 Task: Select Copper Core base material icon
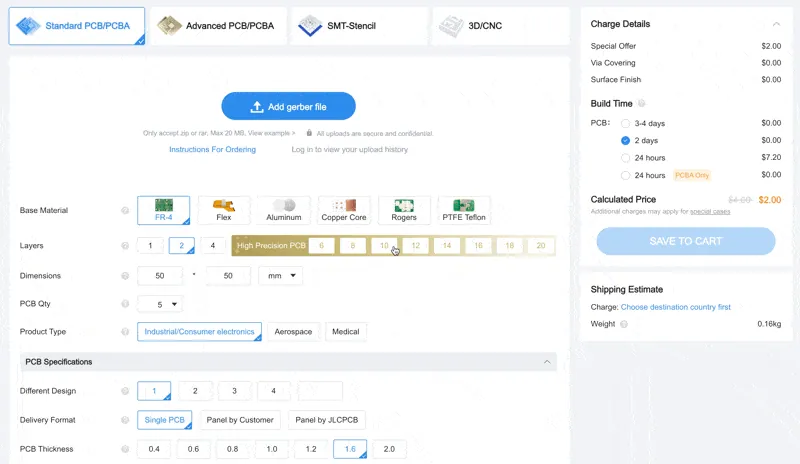(344, 210)
